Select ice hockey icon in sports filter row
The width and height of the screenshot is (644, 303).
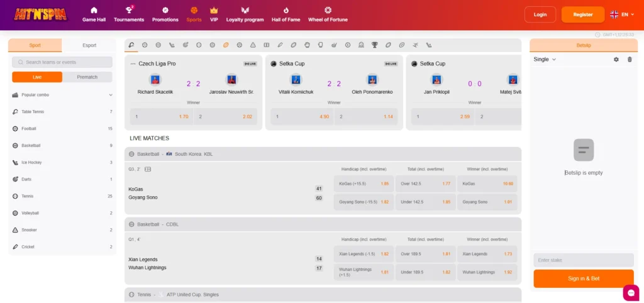(x=172, y=45)
